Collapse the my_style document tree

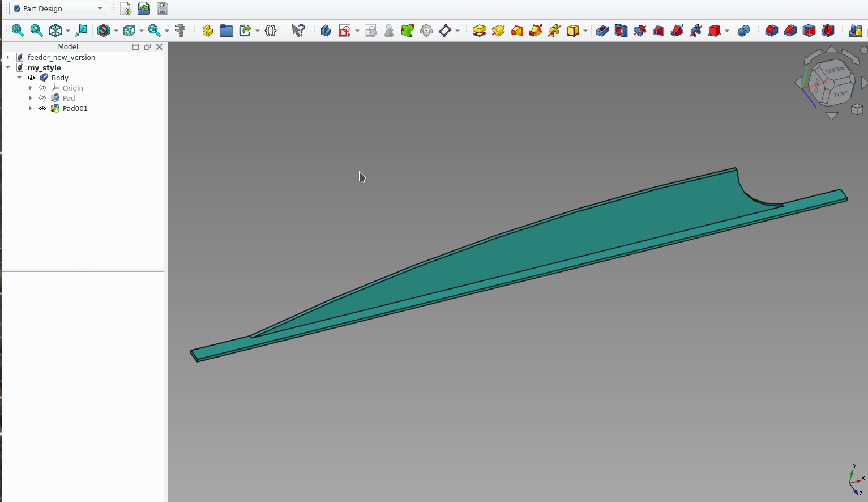[x=8, y=67]
